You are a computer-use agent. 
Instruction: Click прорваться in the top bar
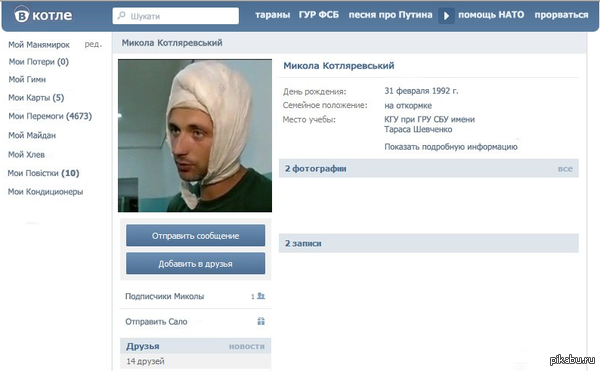click(561, 15)
